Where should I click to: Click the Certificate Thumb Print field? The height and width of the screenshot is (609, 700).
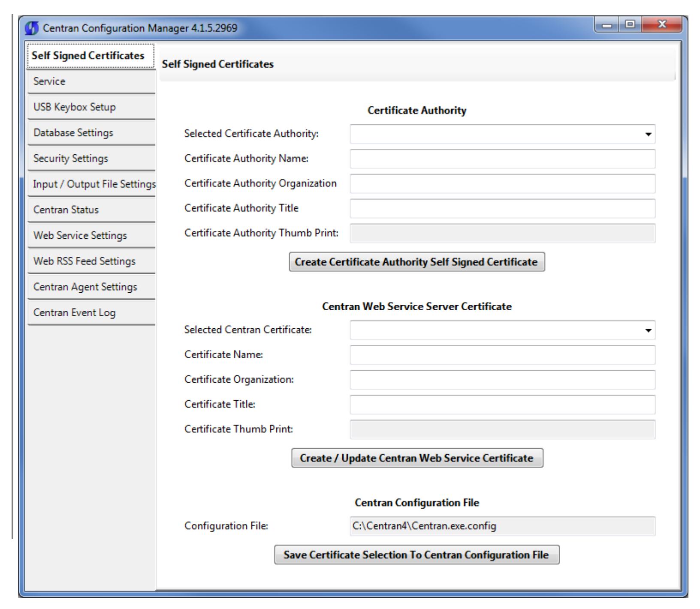[x=503, y=430]
